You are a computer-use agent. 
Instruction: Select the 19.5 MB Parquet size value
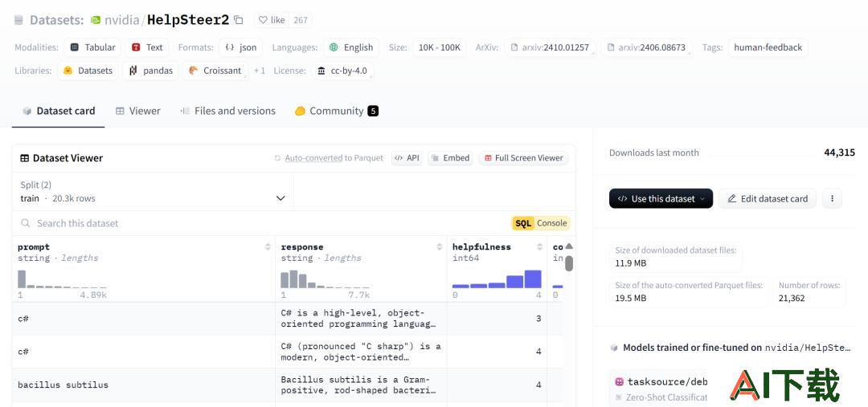coord(631,298)
